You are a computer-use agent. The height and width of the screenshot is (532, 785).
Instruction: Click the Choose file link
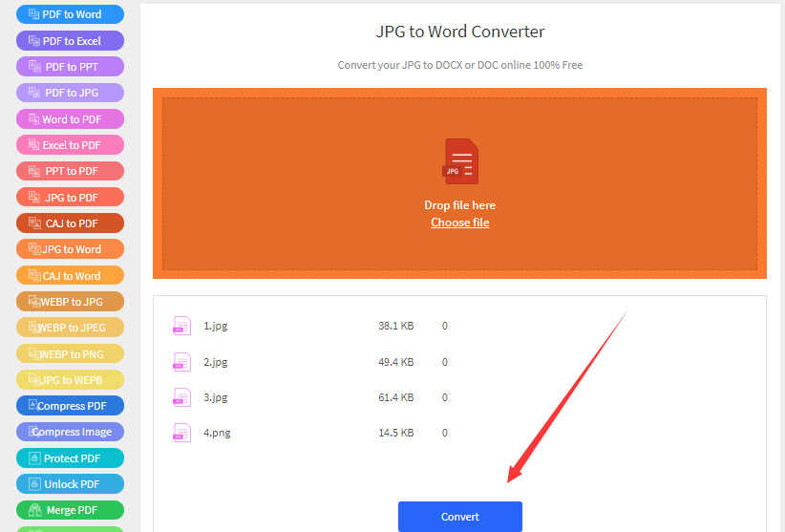tap(459, 223)
